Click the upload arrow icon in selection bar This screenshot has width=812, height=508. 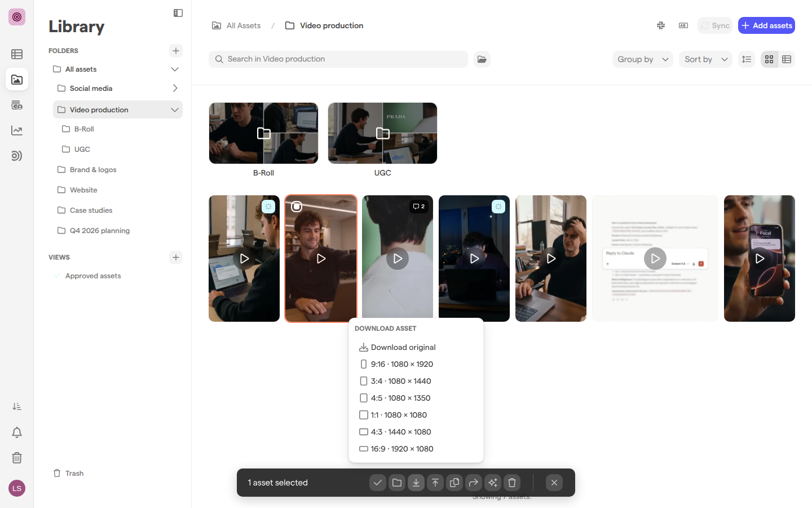435,483
